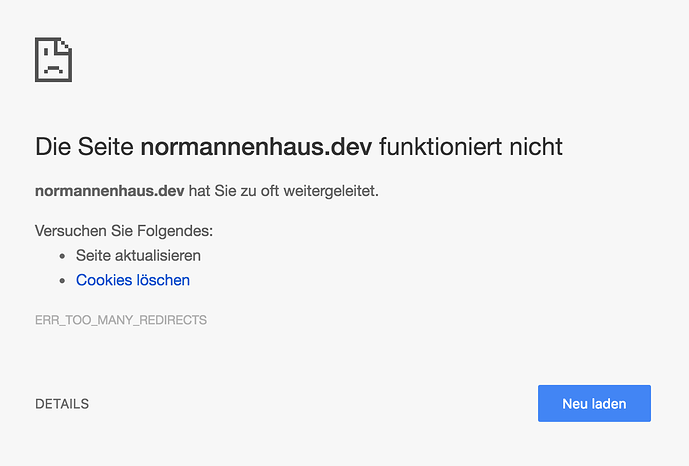Click the phrase hat Sie zu oft weitergeleitet
Screen dimensions: 689x466
(x=283, y=190)
